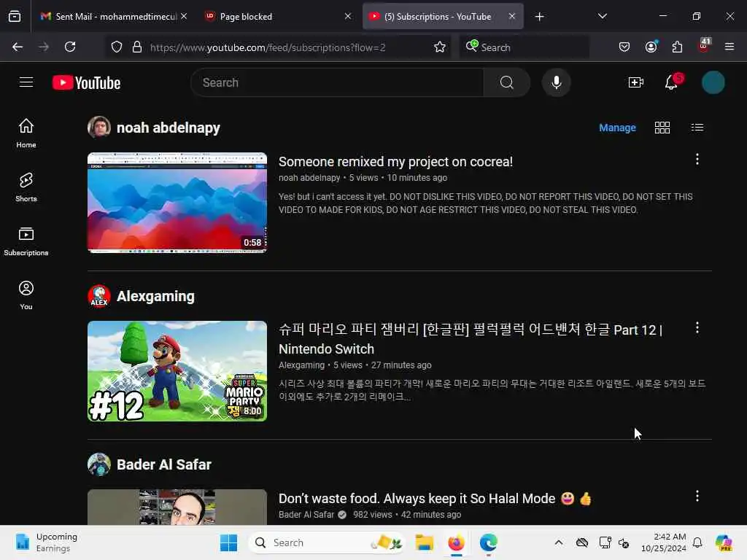The image size is (747, 560).
Task: Click the Manage subscriptions link
Action: pos(617,128)
